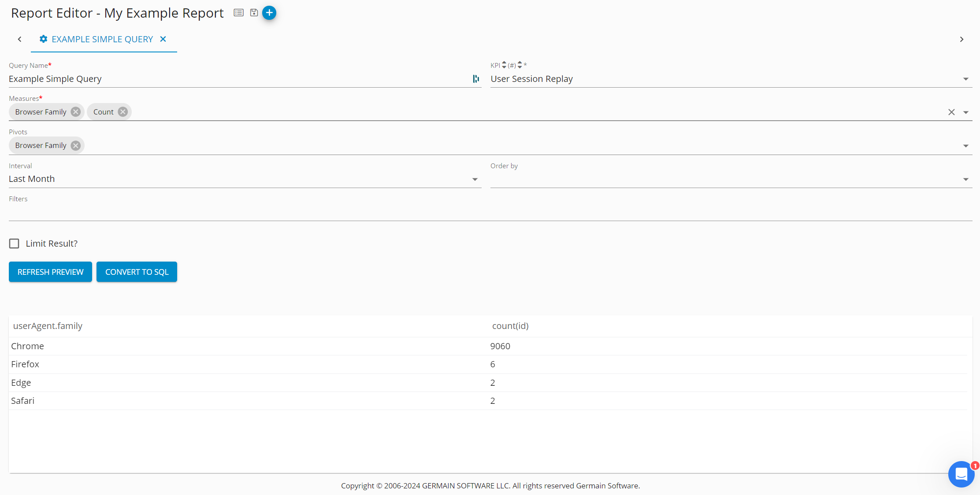Remove Browser Family chip from Measures
This screenshot has height=495, width=980.
(76, 112)
